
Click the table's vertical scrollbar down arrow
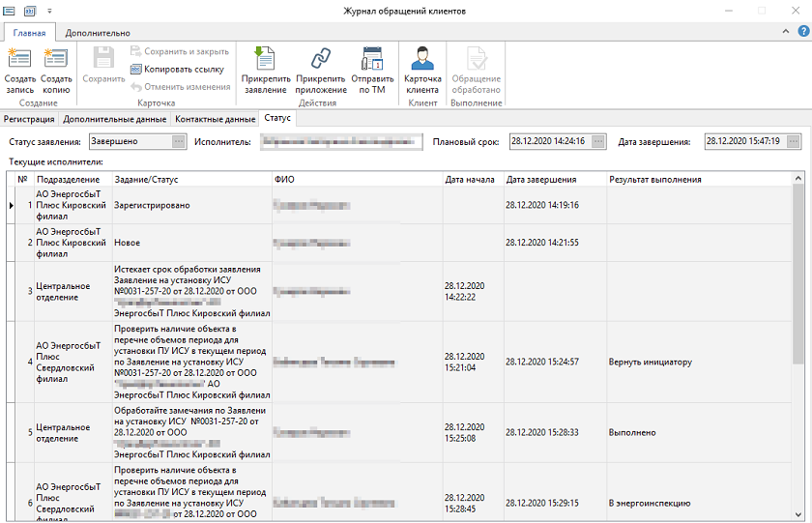[x=798, y=515]
